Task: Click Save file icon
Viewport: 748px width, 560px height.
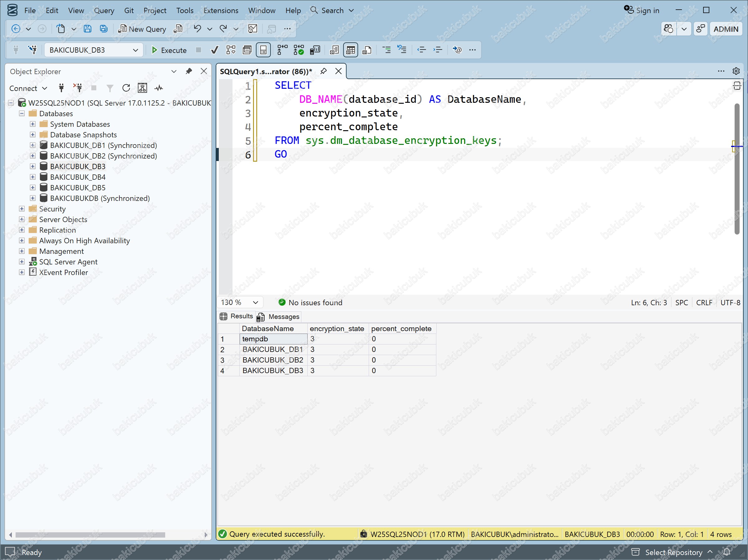Action: pyautogui.click(x=87, y=29)
